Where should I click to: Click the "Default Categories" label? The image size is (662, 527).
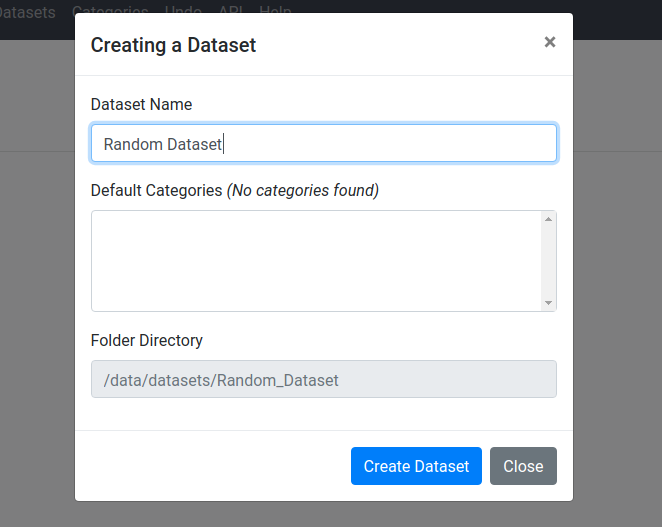tap(156, 190)
